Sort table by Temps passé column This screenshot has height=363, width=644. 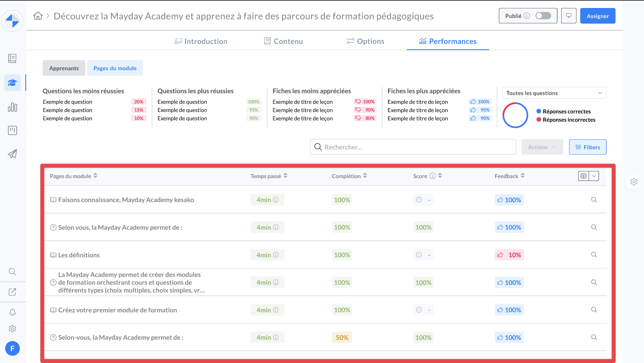coord(285,176)
